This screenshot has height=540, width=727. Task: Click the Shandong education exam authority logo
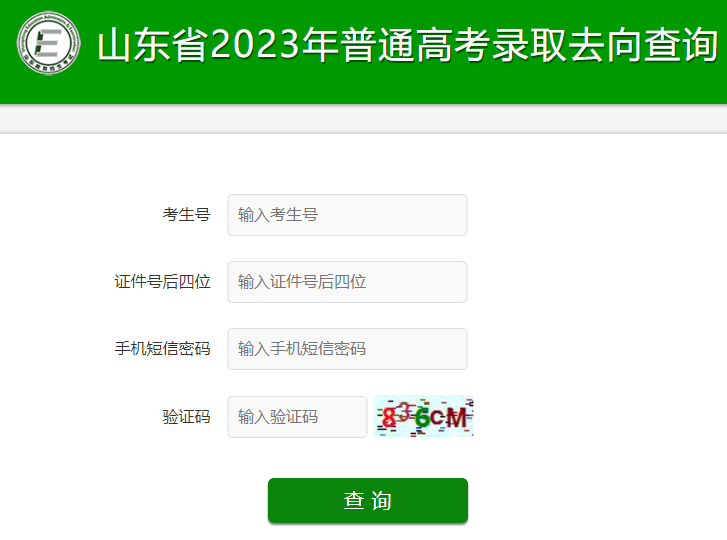click(49, 43)
